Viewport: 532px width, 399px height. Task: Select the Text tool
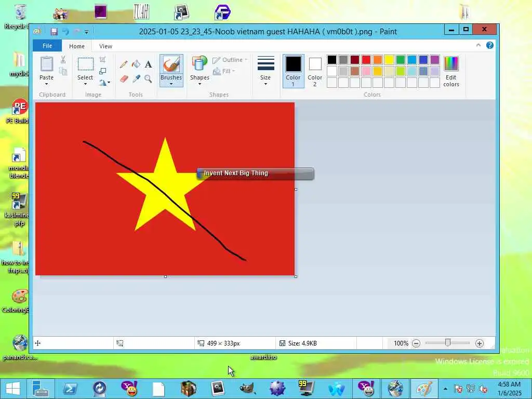pos(148,64)
